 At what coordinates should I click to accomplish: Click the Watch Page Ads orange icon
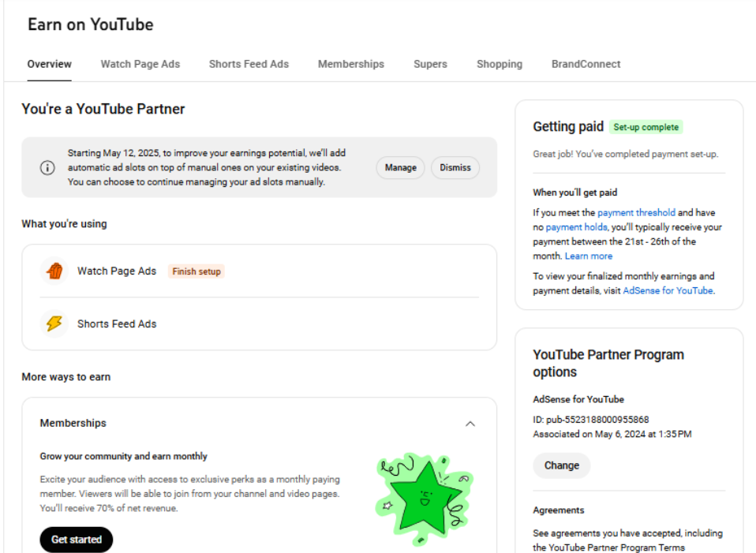click(x=54, y=271)
